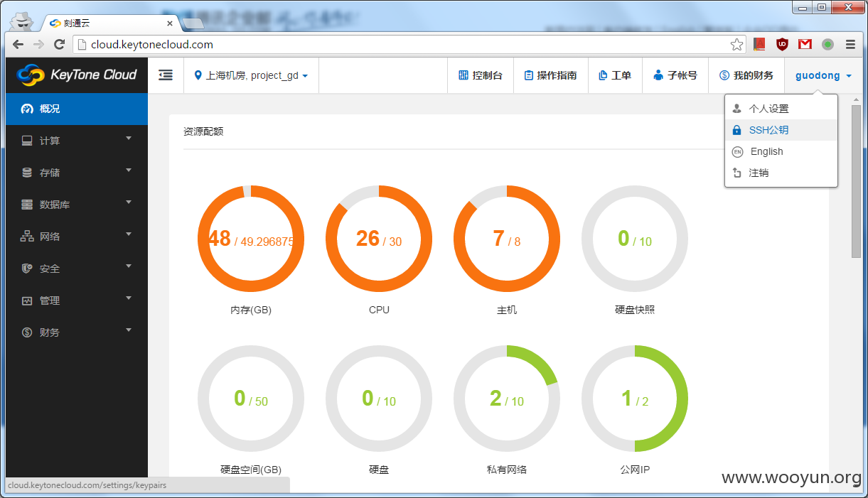Choose SSH公钥 in the user menu
This screenshot has height=498, width=868.
point(781,130)
